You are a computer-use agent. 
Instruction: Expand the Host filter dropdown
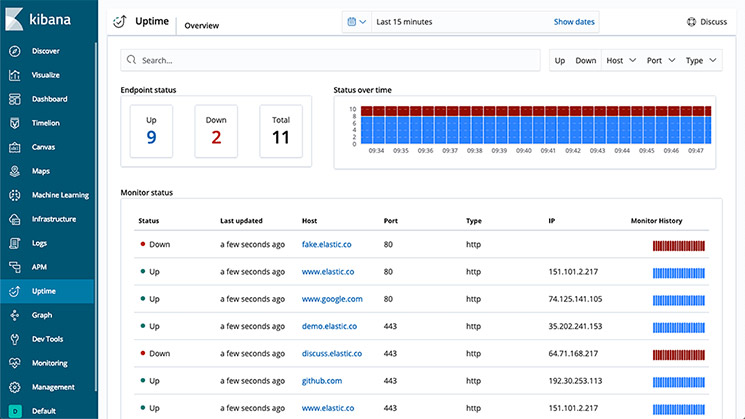[x=621, y=60]
